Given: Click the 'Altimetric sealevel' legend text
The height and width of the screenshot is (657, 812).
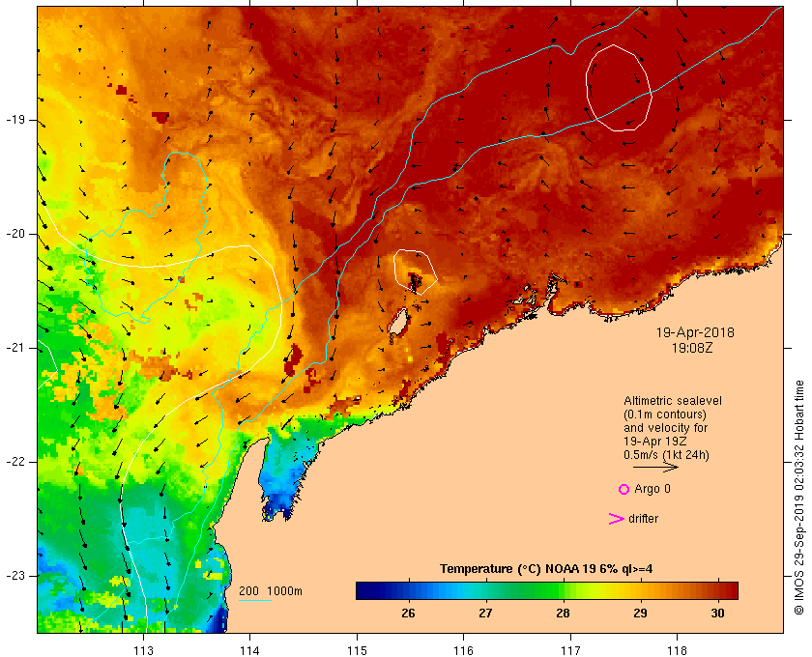Looking at the screenshot, I should 673,401.
